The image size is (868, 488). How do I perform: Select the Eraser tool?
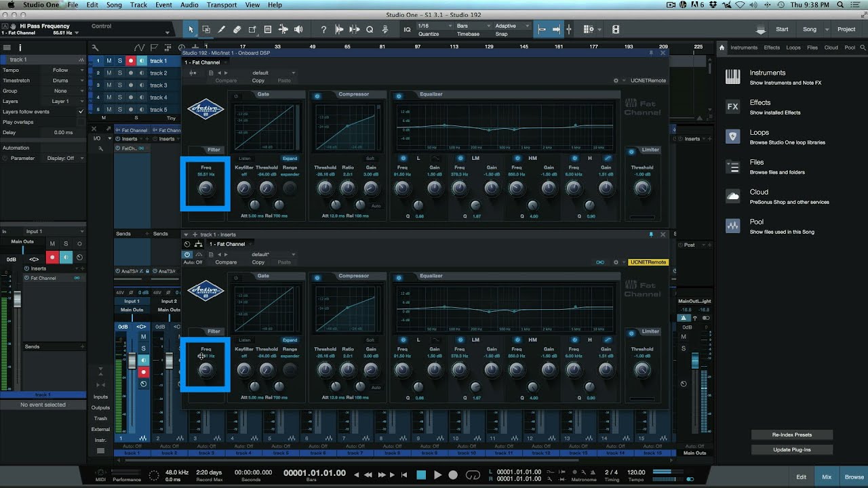(x=237, y=30)
